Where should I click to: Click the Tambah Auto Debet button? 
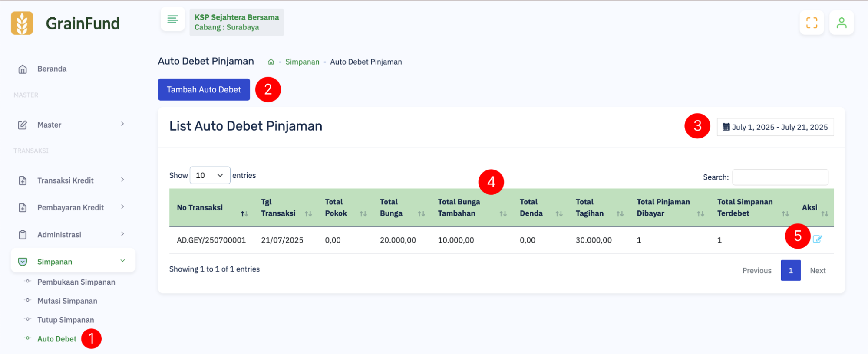[204, 90]
